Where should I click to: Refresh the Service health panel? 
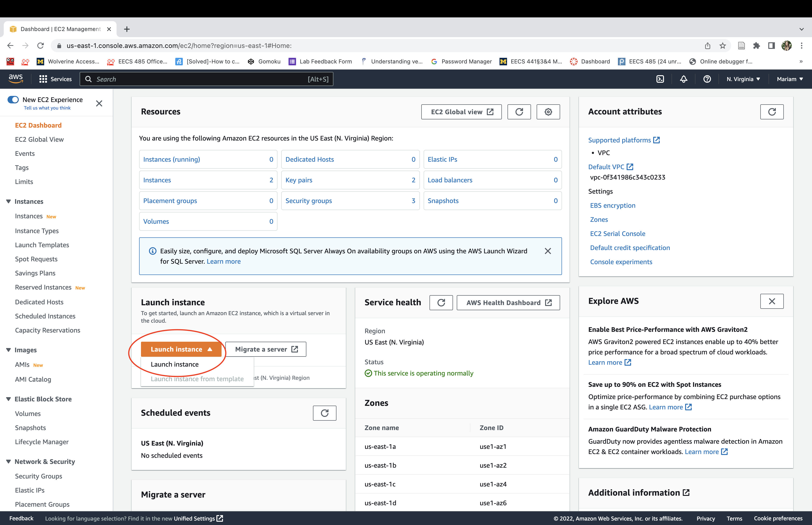coord(441,303)
